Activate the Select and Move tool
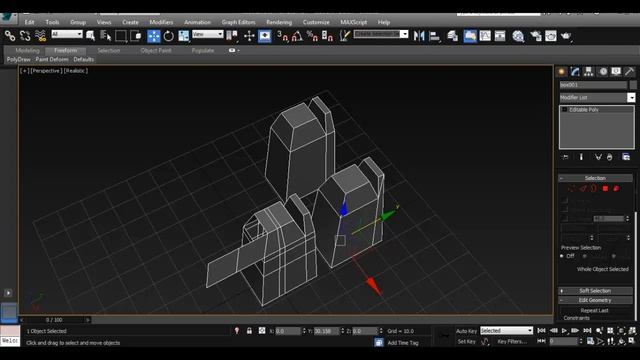This screenshot has width=640, height=360. coord(154,36)
